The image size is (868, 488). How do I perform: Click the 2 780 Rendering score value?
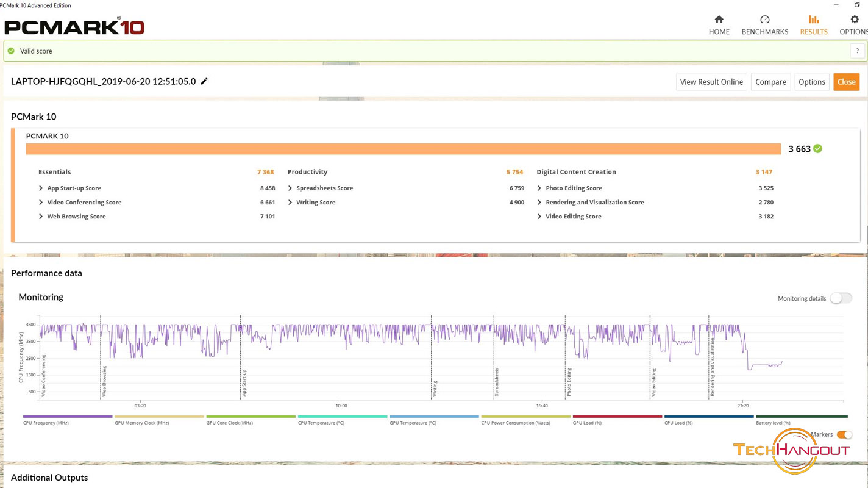766,203
